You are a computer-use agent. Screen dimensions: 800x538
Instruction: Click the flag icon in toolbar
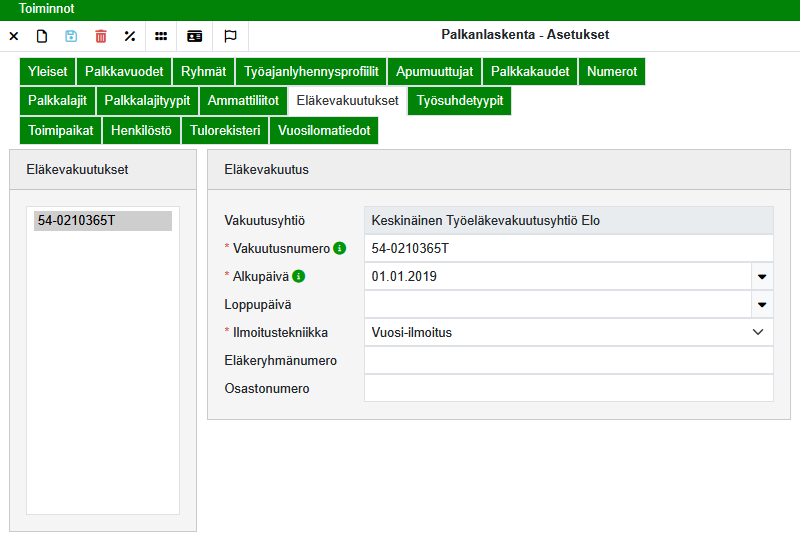tap(230, 36)
